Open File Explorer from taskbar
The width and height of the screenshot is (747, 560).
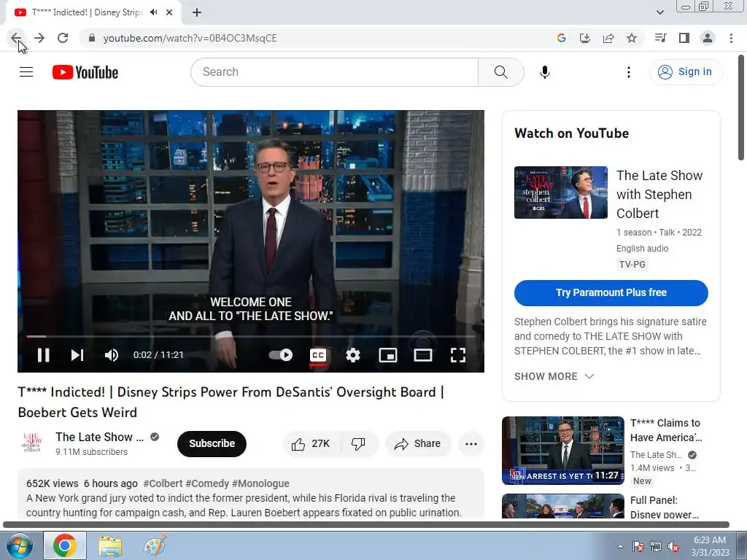click(x=110, y=545)
